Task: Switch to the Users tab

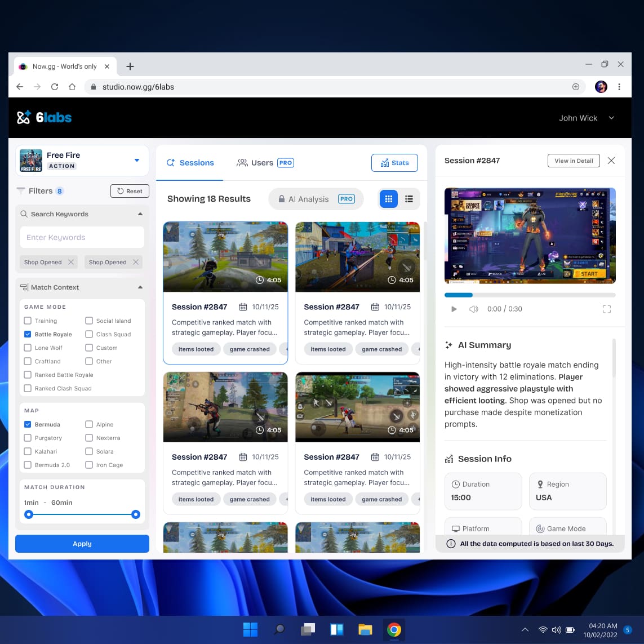Action: [x=265, y=163]
